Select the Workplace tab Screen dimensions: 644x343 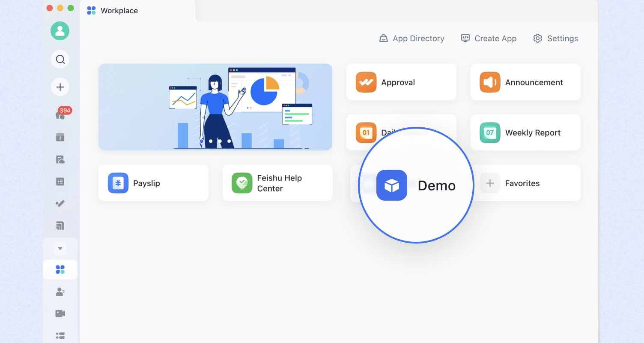coord(138,11)
